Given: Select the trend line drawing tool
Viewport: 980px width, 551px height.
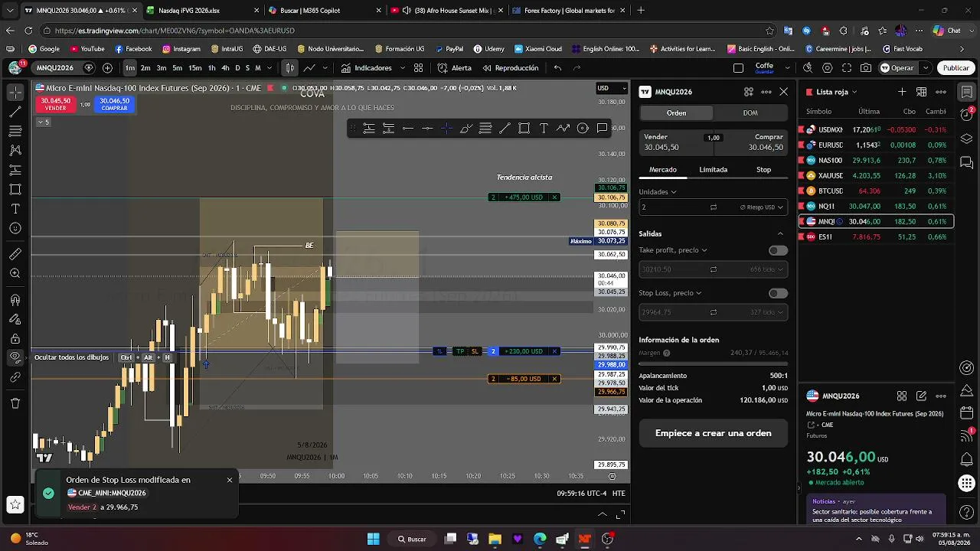Looking at the screenshot, I should 15,111.
